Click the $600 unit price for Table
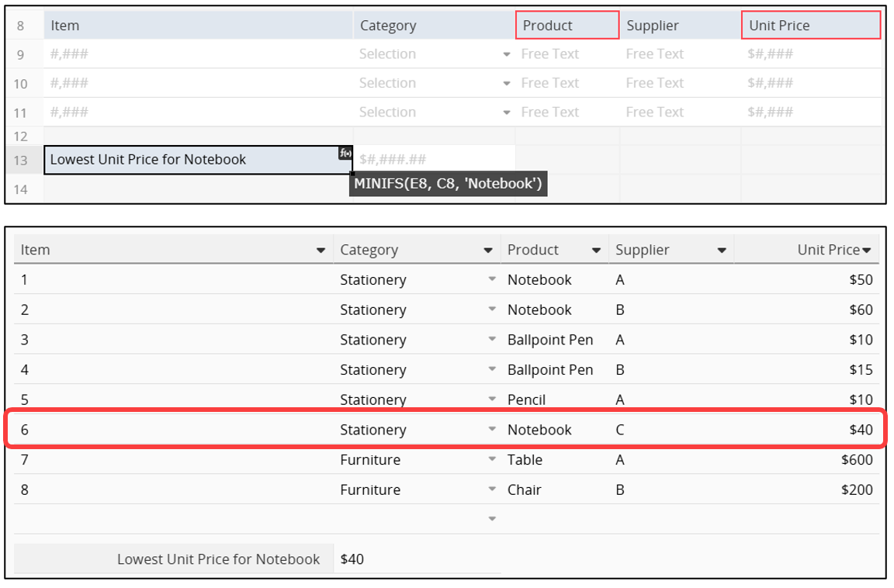The height and width of the screenshot is (588, 894). 856,460
